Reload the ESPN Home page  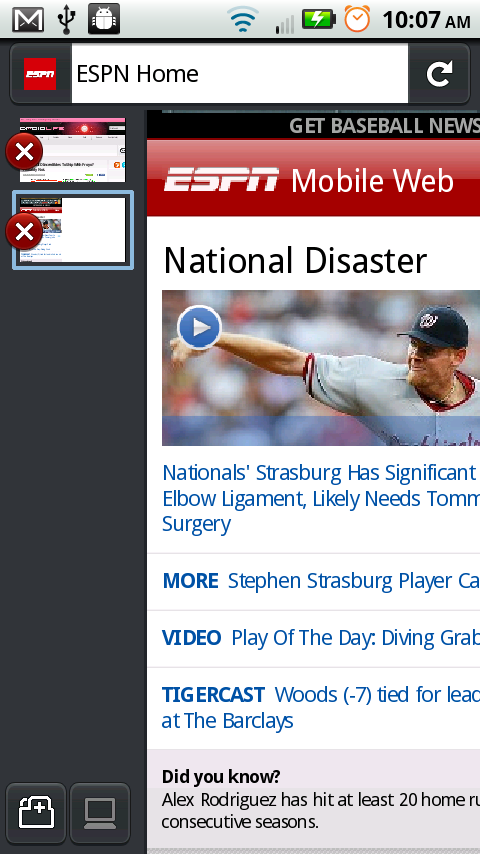[439, 74]
